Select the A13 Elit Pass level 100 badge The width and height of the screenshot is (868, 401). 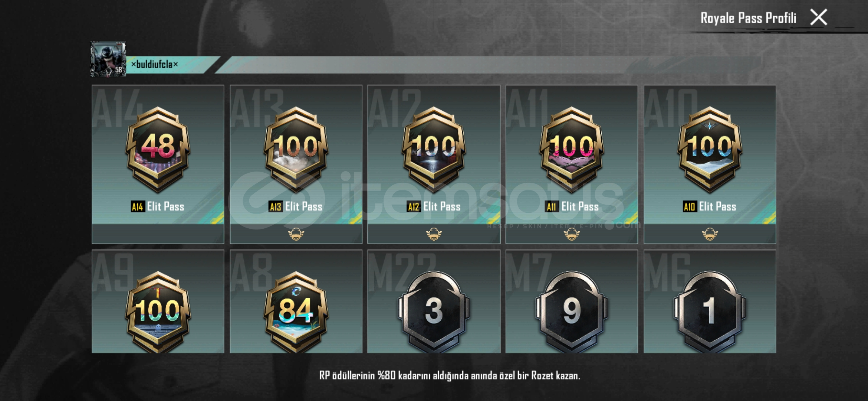click(x=296, y=149)
